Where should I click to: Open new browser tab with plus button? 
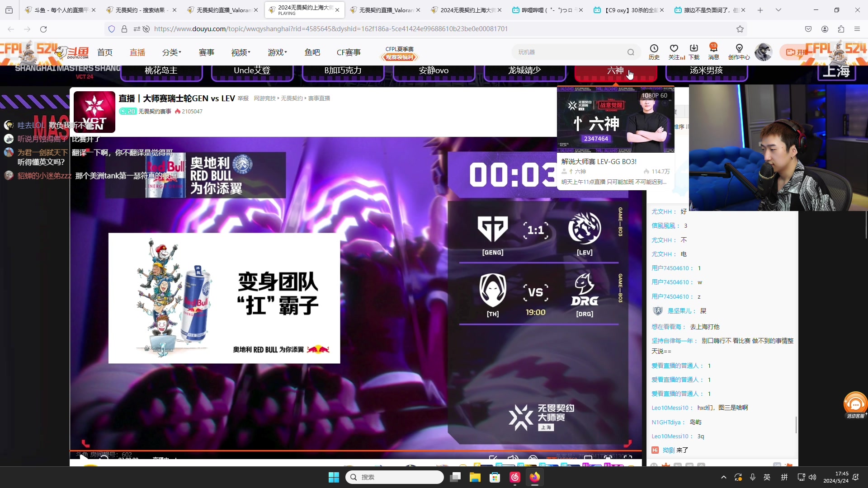[x=760, y=10]
